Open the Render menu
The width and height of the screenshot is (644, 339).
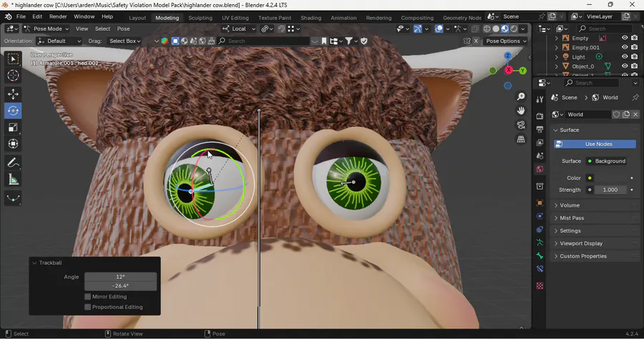58,17
